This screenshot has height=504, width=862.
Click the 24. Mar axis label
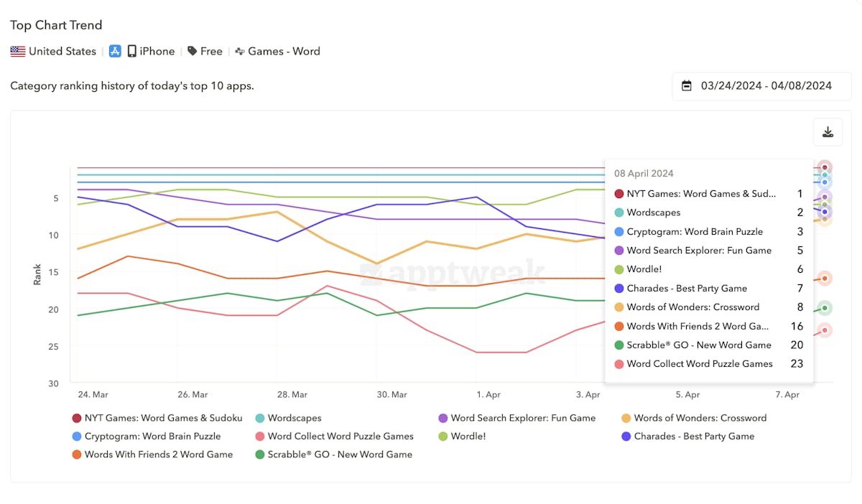pyautogui.click(x=93, y=395)
